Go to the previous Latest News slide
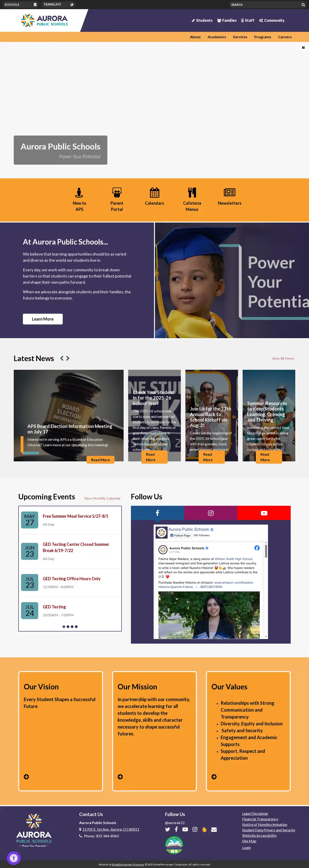Screen dimensions: 309x868 point(62,358)
